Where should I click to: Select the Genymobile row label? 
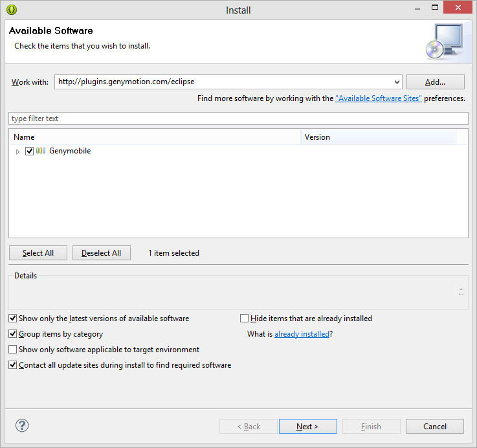tap(70, 151)
